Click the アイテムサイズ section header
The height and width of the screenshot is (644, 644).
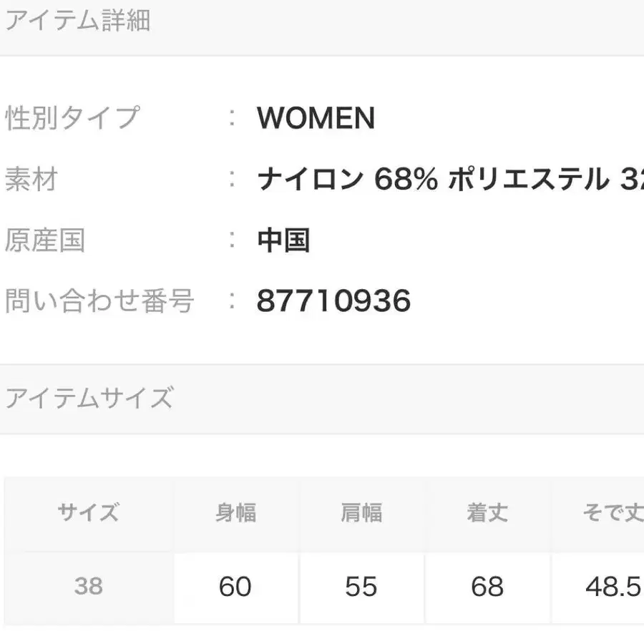[89, 398]
